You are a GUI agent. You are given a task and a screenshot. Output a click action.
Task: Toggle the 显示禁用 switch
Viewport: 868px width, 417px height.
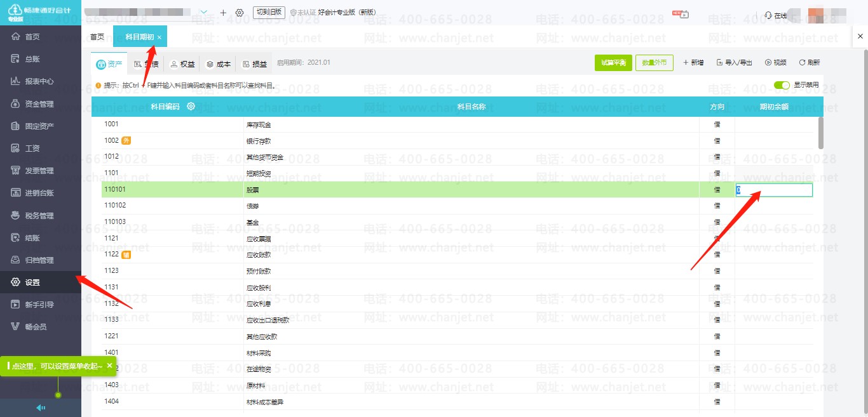tap(782, 85)
